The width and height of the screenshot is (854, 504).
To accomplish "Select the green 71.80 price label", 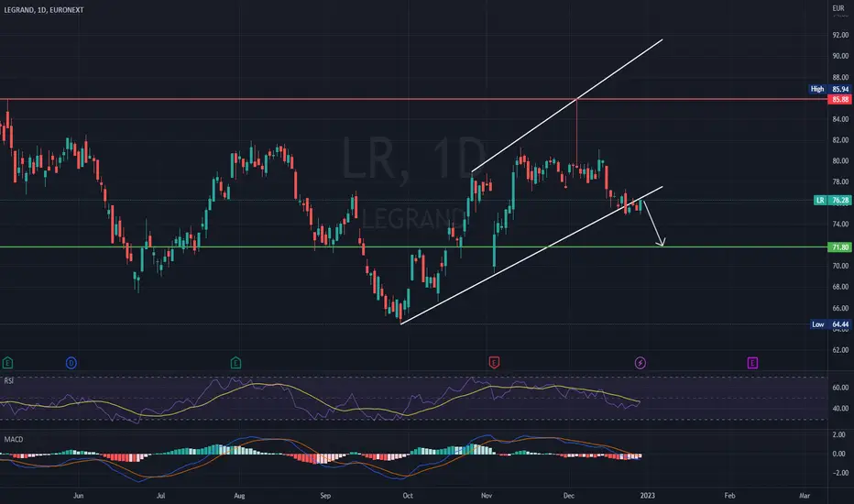I will [838, 247].
